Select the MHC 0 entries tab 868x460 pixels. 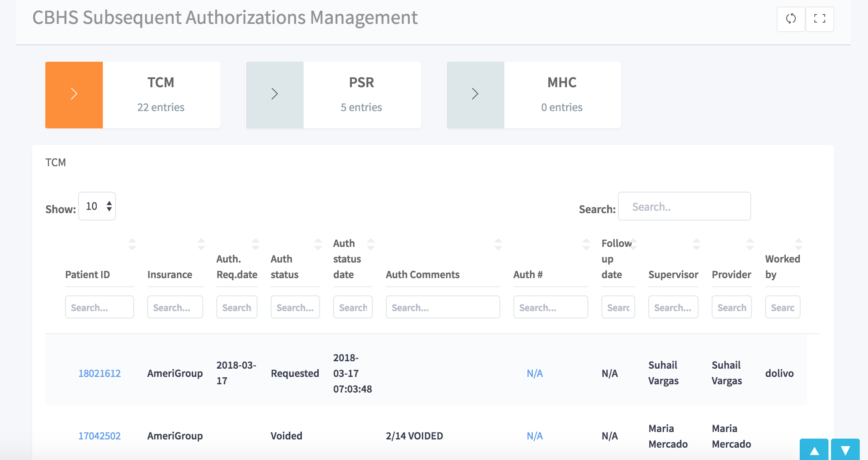pyautogui.click(x=562, y=95)
